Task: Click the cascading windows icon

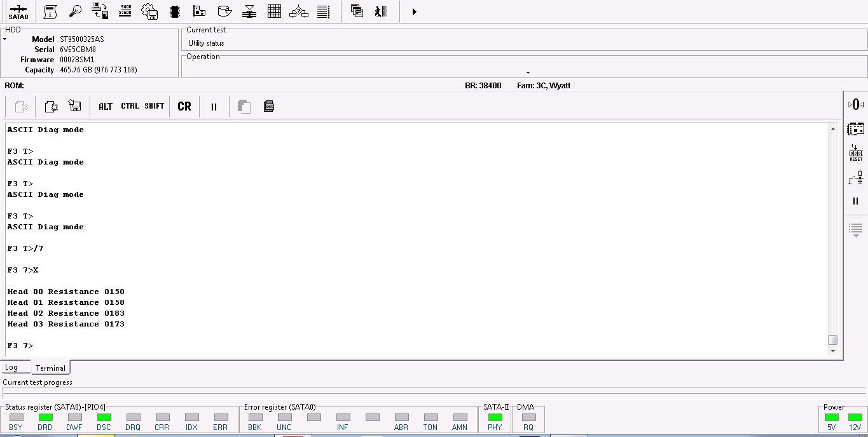Action: click(x=357, y=11)
